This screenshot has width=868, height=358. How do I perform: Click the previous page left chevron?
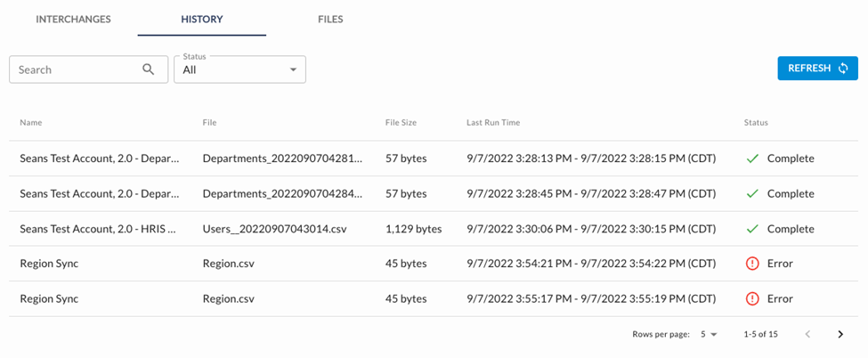coord(807,335)
